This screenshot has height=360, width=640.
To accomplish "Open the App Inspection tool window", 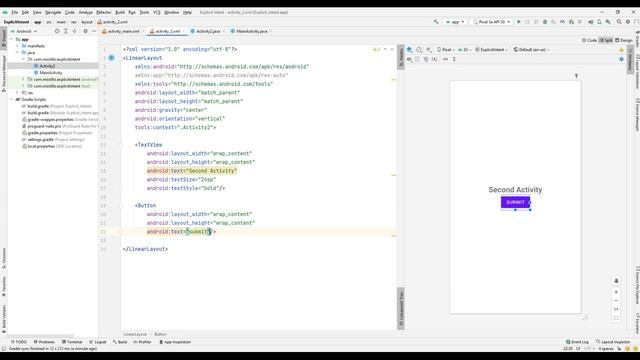I will coord(175,342).
